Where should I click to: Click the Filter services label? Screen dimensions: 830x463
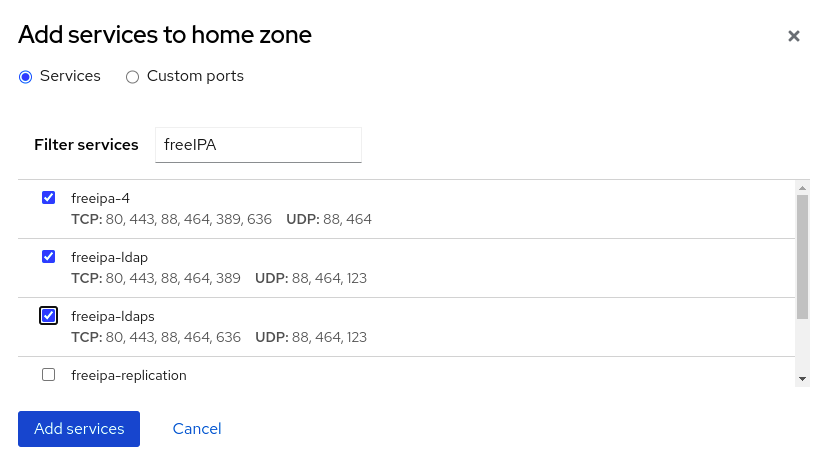[x=86, y=145]
